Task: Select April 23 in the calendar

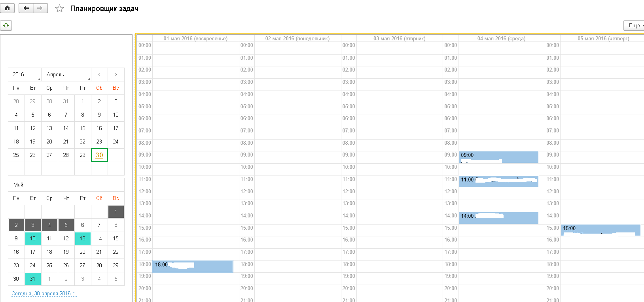Action: (x=99, y=142)
